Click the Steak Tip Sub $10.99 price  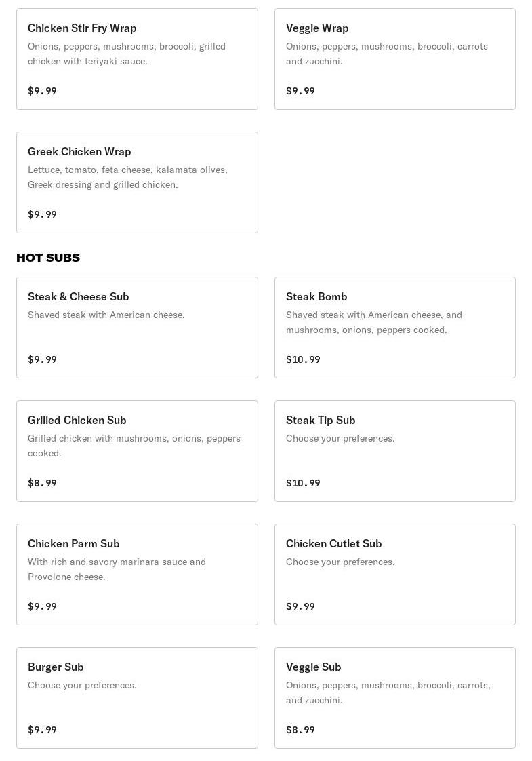[x=303, y=483]
